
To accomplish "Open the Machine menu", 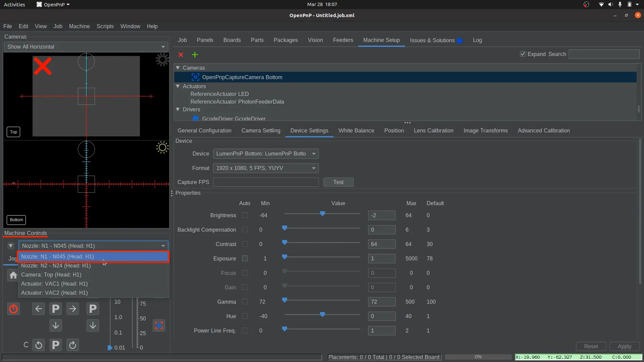I will coord(79,26).
